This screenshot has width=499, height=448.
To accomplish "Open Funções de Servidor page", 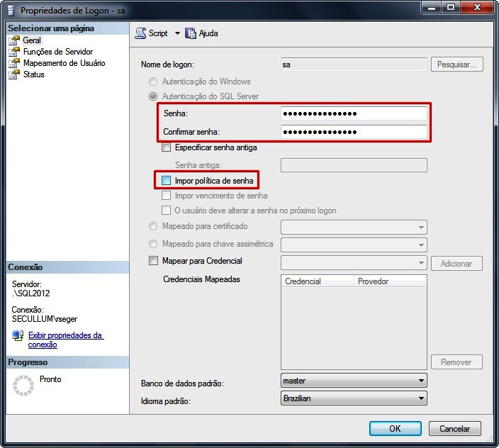I will pos(57,52).
